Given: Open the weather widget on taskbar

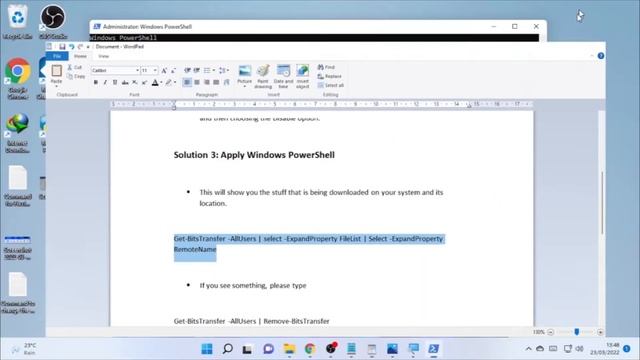Looking at the screenshot, I should coord(24,349).
